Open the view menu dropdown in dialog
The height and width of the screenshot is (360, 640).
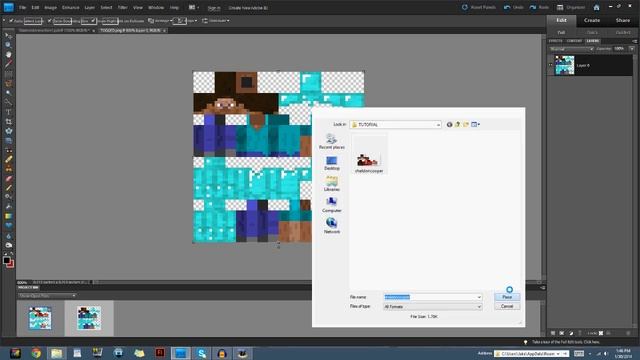476,124
